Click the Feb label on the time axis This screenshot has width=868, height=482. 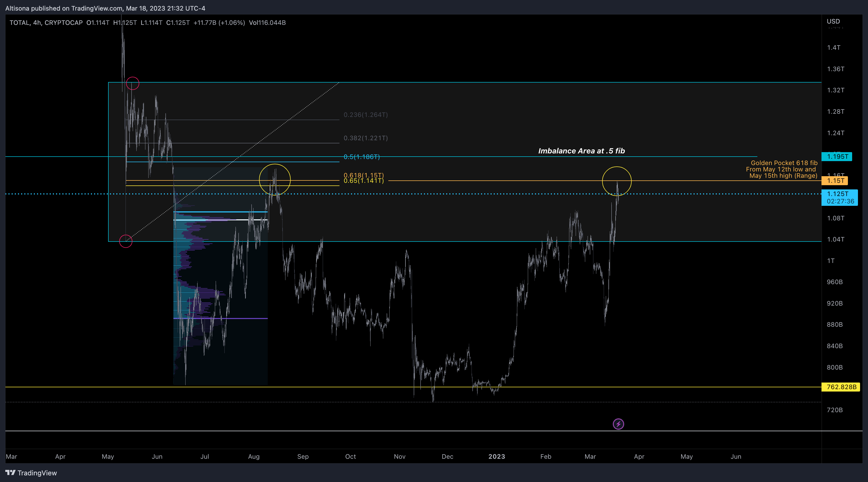coord(546,456)
